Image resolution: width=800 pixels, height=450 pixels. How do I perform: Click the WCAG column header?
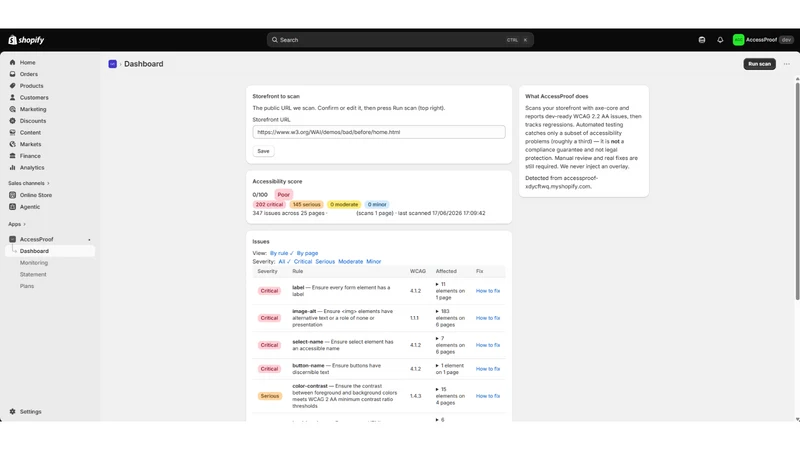click(418, 271)
